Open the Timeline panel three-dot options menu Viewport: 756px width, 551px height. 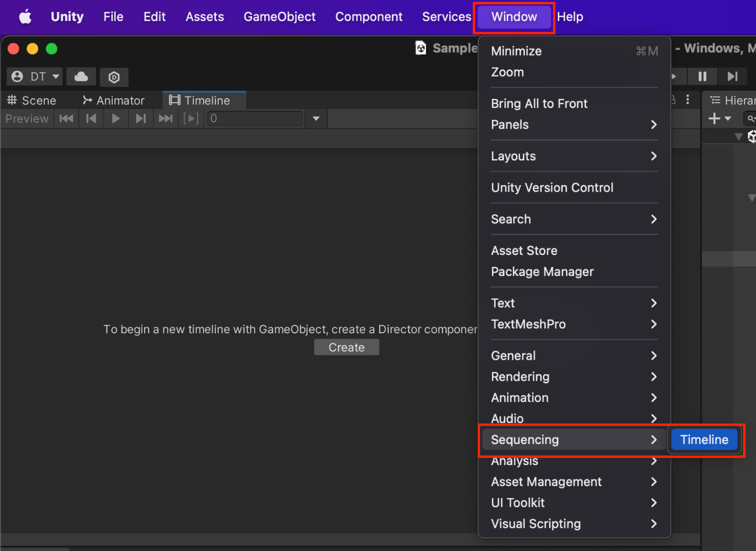687,100
